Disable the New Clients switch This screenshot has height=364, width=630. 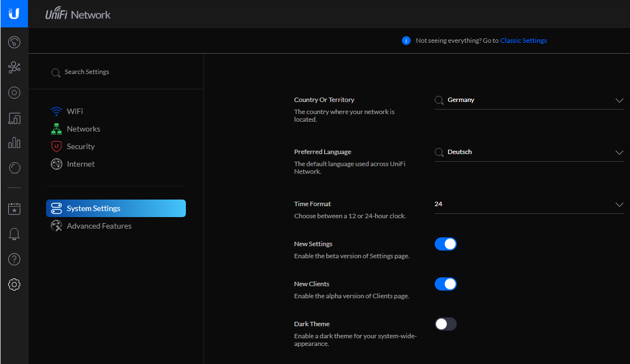pos(446,284)
